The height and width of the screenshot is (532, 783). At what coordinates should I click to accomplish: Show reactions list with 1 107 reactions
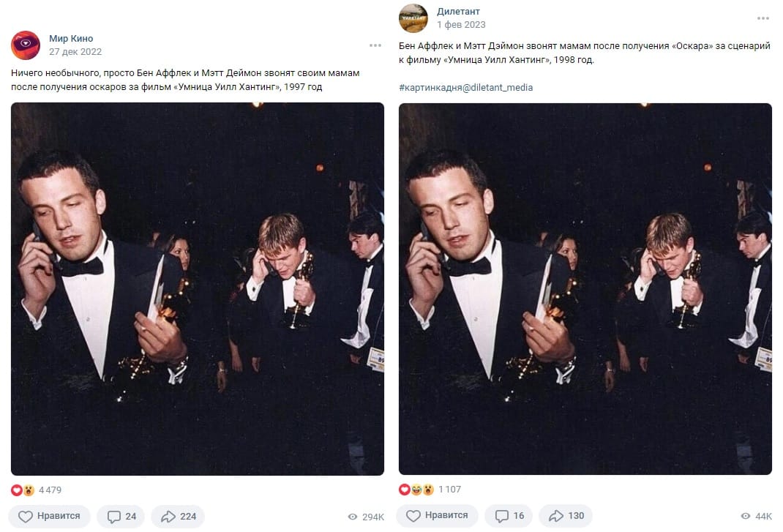(430, 490)
